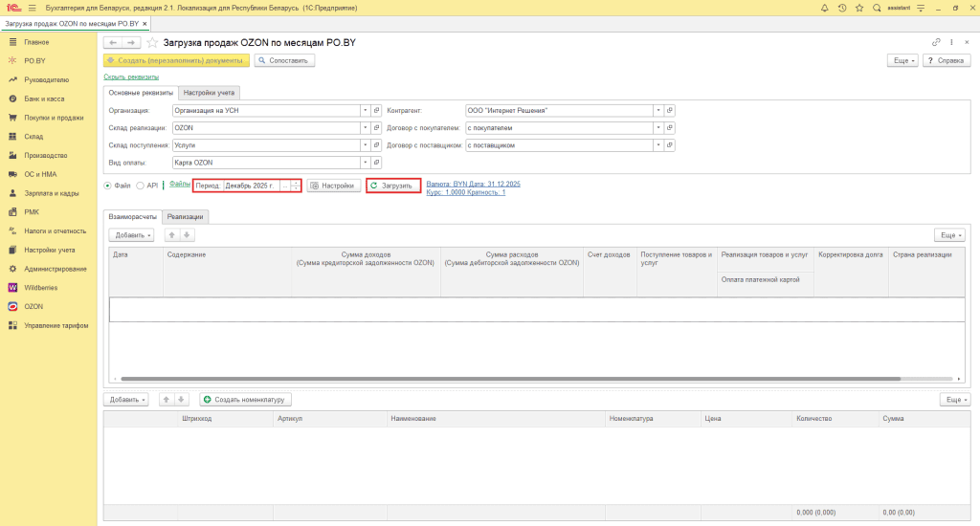
Task: Open notifications bell icon in title bar
Action: [824, 8]
